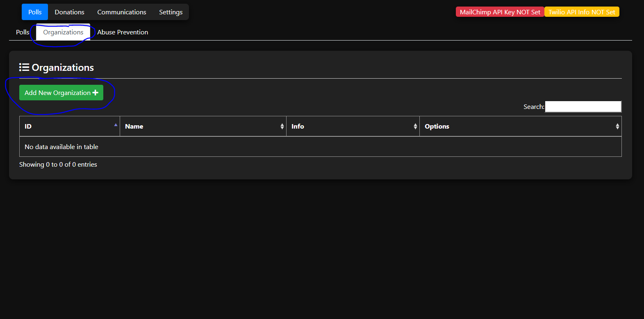Screen dimensions: 644x319
Task: Switch to the Polls sub-tab
Action: pyautogui.click(x=23, y=32)
